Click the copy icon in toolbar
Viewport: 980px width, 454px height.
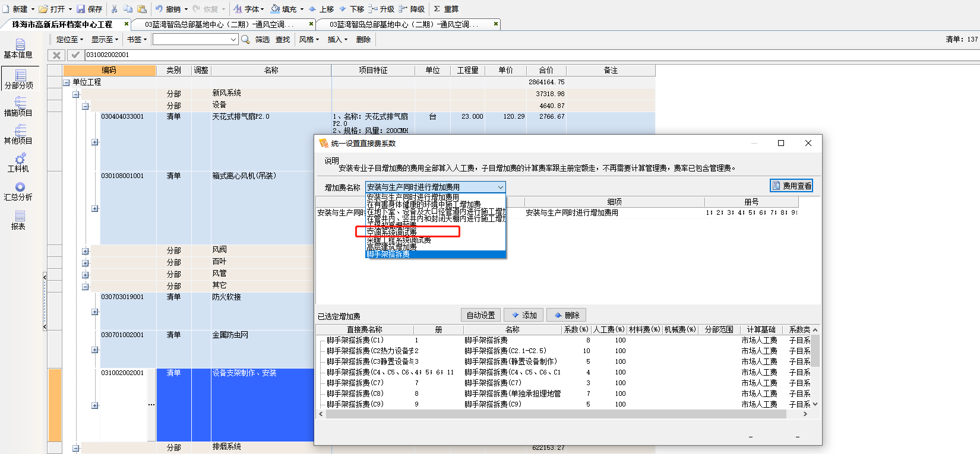click(x=128, y=9)
